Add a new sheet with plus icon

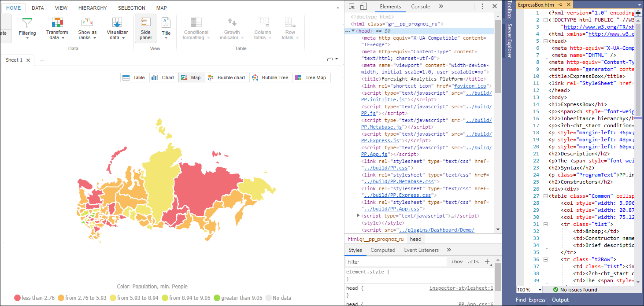point(42,60)
